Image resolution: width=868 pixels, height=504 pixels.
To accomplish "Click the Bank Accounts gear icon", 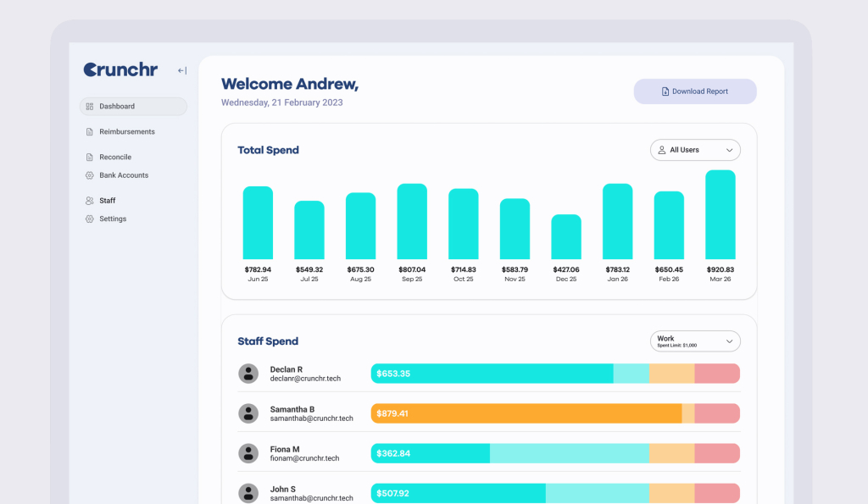I will 90,175.
